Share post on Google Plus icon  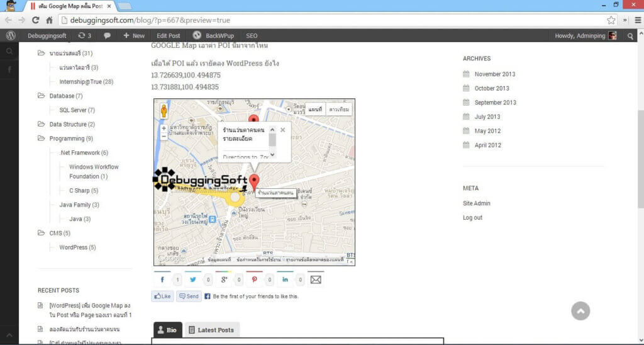[224, 280]
